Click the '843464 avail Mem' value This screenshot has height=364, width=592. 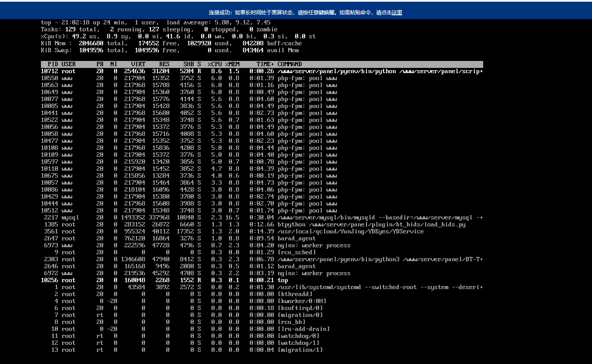(x=270, y=50)
